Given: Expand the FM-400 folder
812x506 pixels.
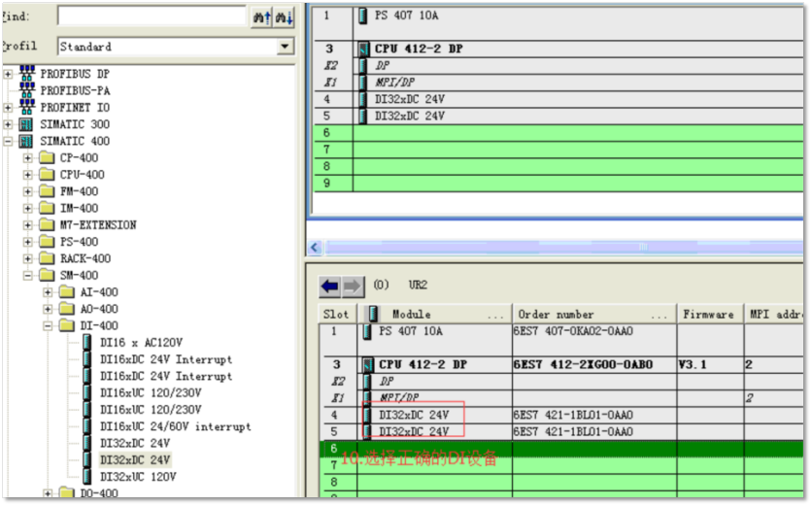Looking at the screenshot, I should point(27,191).
